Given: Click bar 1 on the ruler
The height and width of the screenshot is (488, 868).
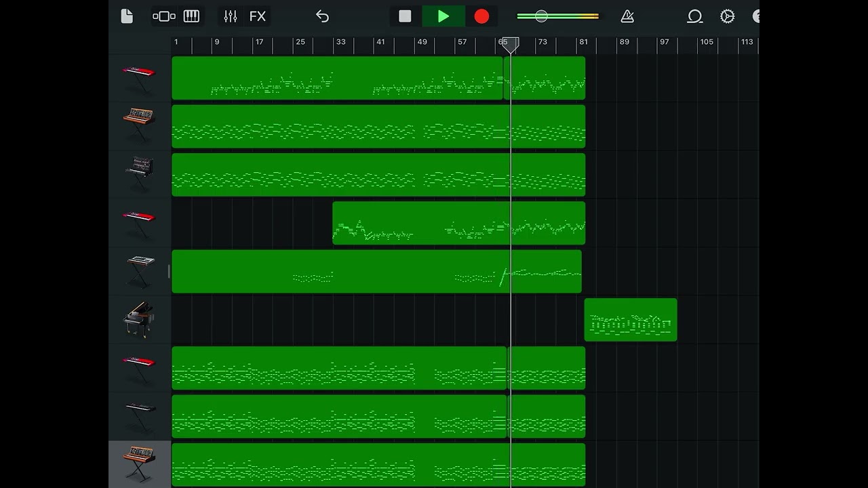Looking at the screenshot, I should click(x=176, y=42).
